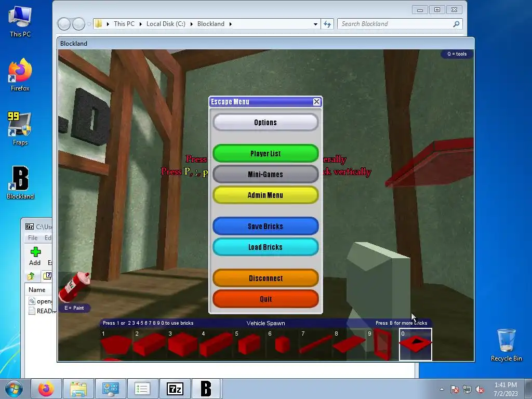Open This PC desktop icon
The height and width of the screenshot is (399, 532).
click(20, 22)
